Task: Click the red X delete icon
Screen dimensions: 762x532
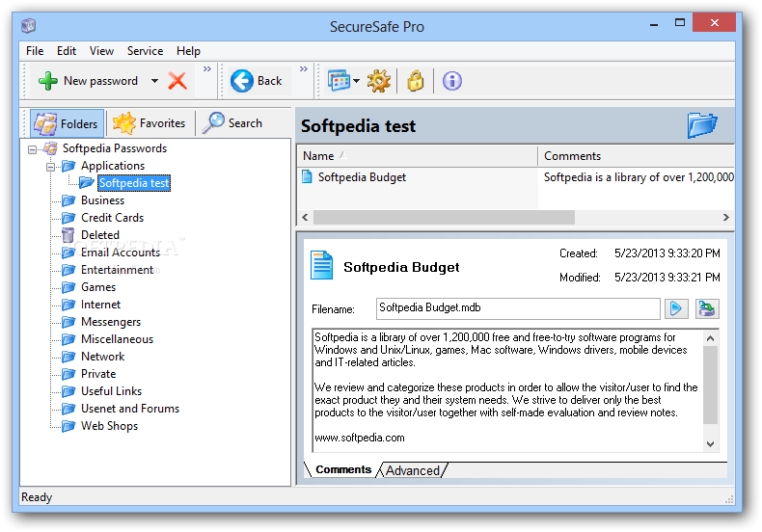Action: point(177,81)
